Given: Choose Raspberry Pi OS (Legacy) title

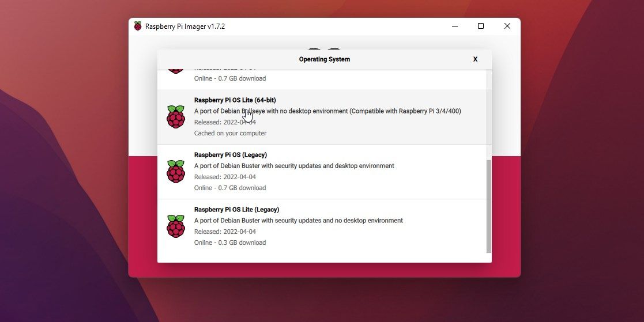Looking at the screenshot, I should [x=231, y=154].
